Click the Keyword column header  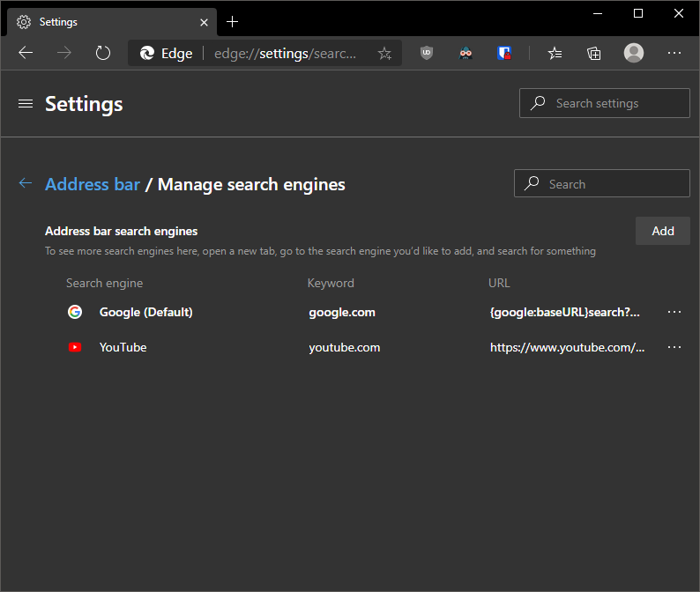coord(331,283)
